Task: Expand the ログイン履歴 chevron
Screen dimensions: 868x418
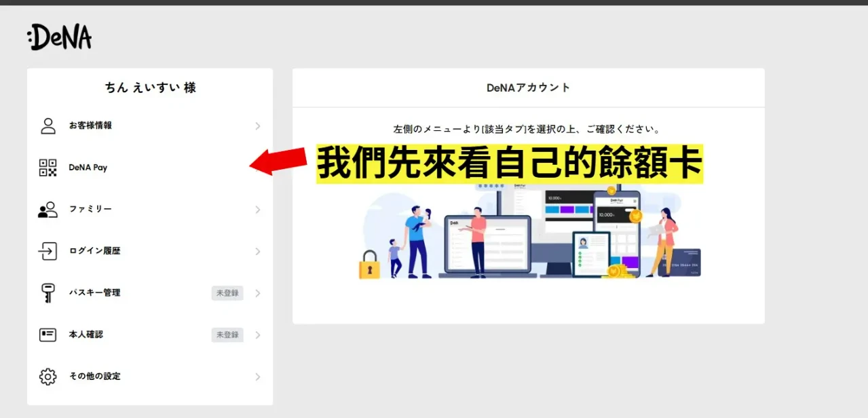Action: [x=258, y=252]
